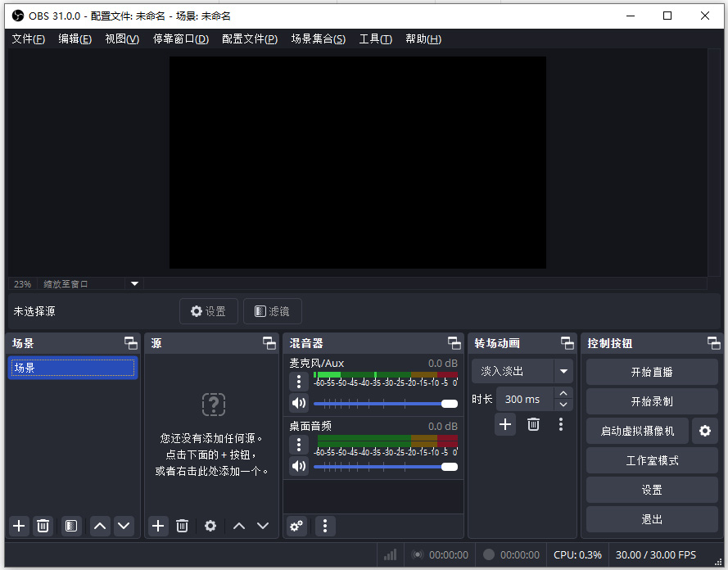Image resolution: width=728 pixels, height=570 pixels.
Task: Enable 工作室模式
Action: 651,460
